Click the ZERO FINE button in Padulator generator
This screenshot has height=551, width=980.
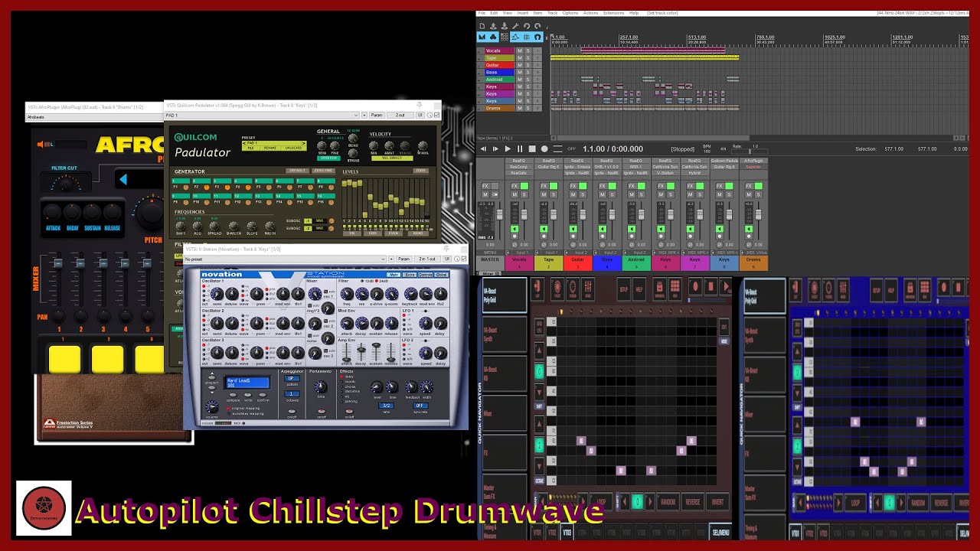323,171
